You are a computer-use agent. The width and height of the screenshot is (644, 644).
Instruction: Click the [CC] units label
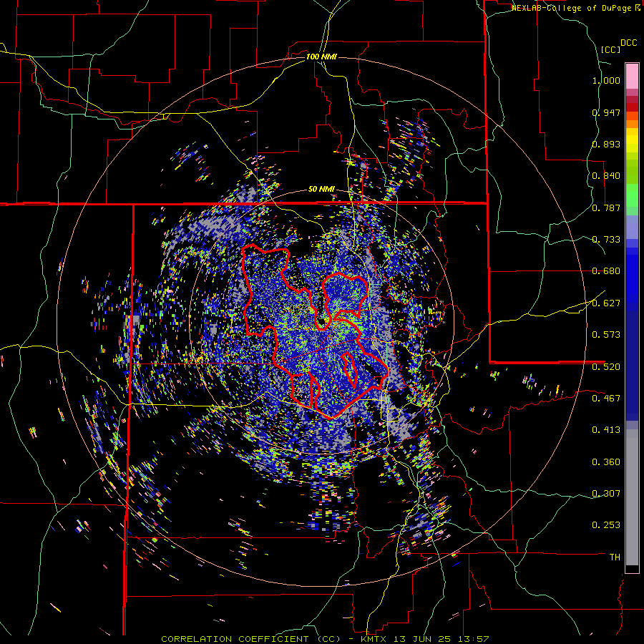[611, 49]
